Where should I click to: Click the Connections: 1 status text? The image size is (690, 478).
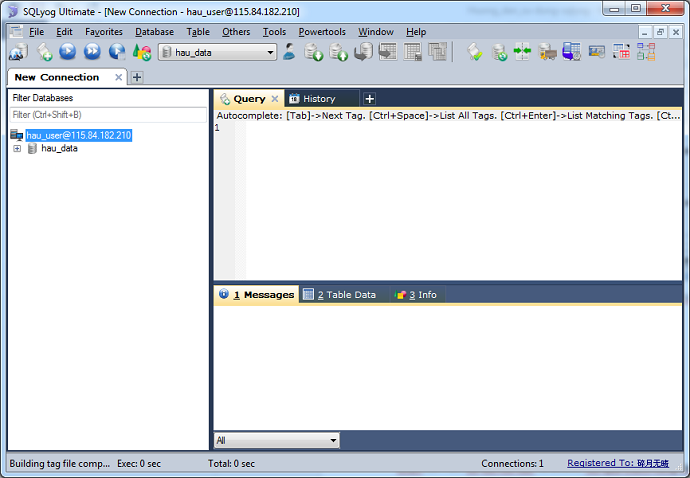[x=512, y=463]
